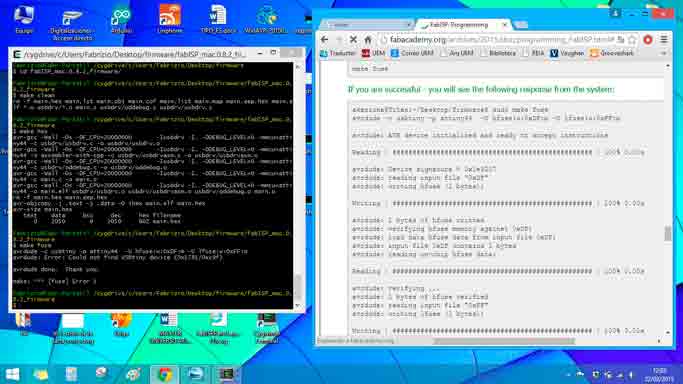This screenshot has height=384, width=683.
Task: Click the terminal scroll-down arrow
Action: pos(298,306)
